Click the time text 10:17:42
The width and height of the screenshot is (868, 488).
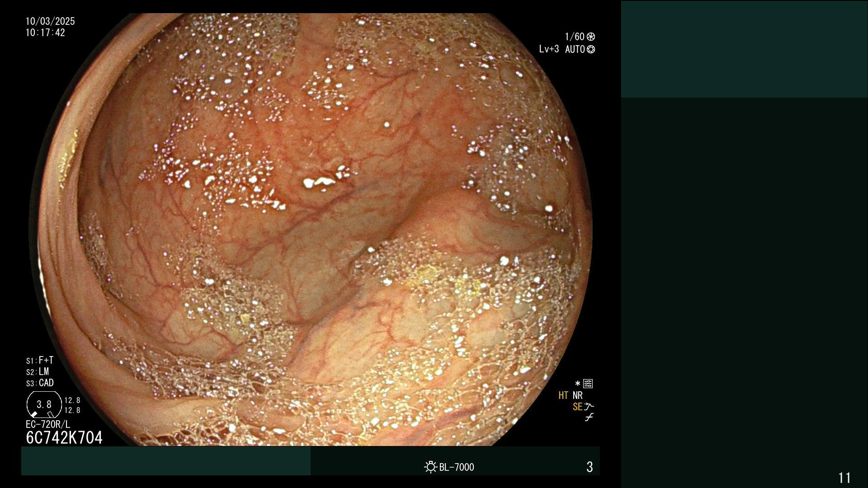pyautogui.click(x=45, y=33)
